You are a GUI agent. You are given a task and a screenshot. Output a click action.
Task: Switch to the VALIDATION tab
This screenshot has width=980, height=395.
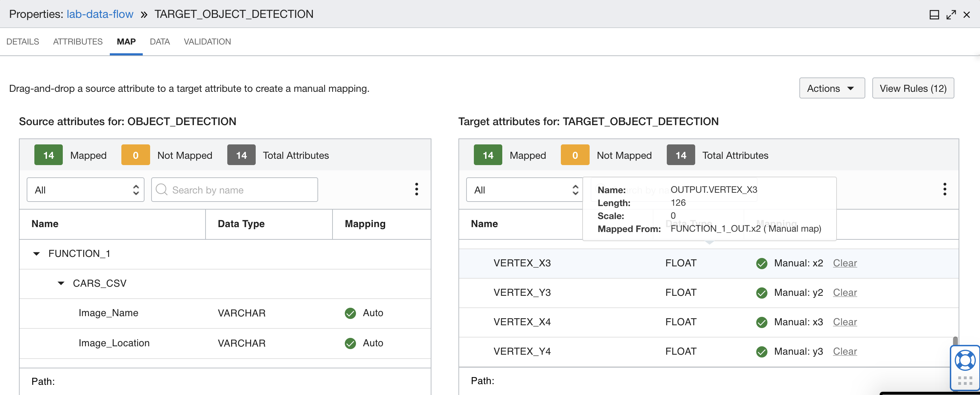pyautogui.click(x=207, y=41)
